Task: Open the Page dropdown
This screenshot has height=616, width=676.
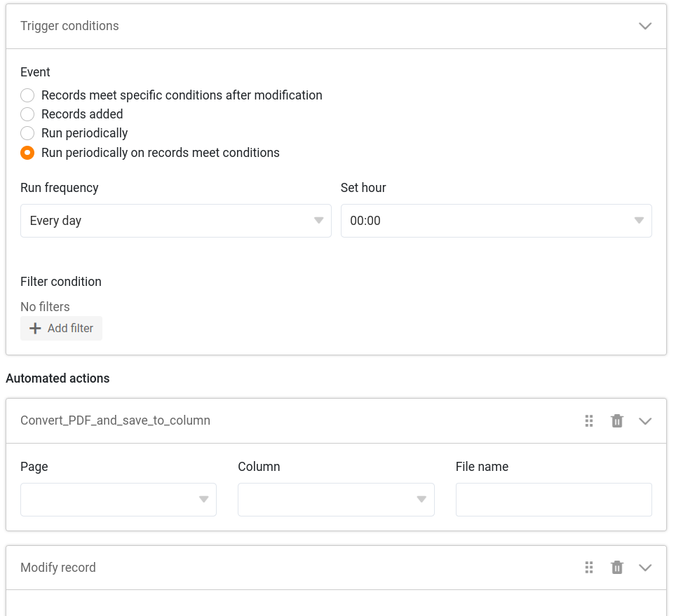Action: click(118, 500)
